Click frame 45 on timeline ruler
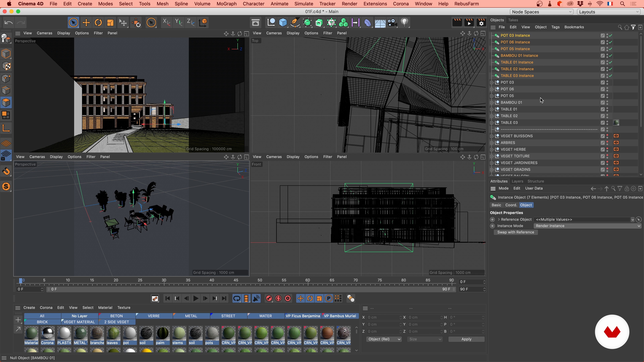 pyautogui.click(x=236, y=280)
